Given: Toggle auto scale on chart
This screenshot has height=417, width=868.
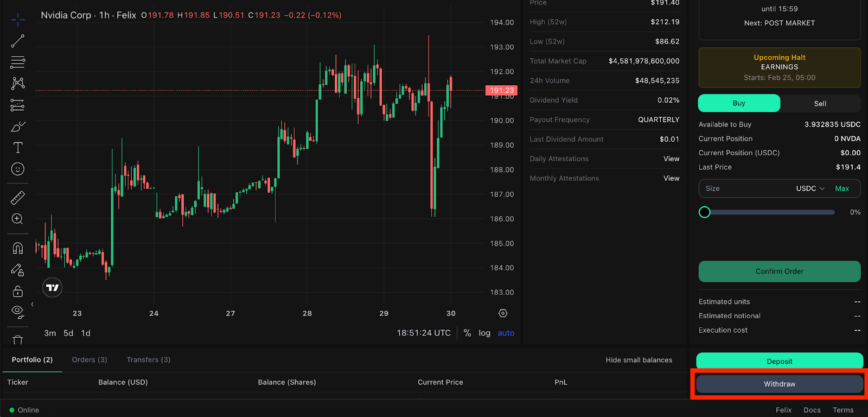Looking at the screenshot, I should point(506,333).
